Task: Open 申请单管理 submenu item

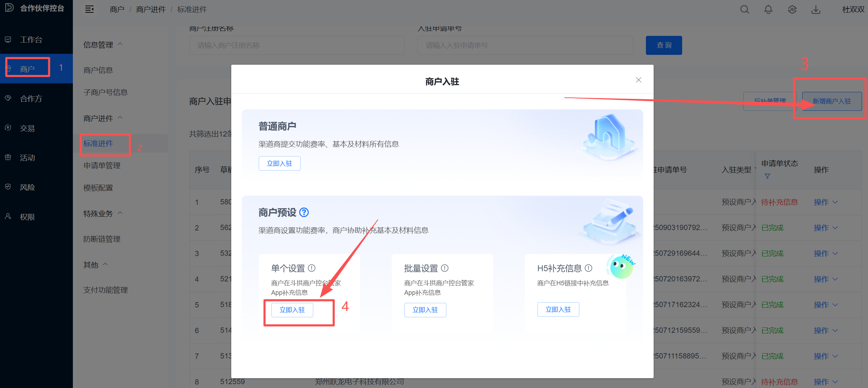Action: pos(102,165)
